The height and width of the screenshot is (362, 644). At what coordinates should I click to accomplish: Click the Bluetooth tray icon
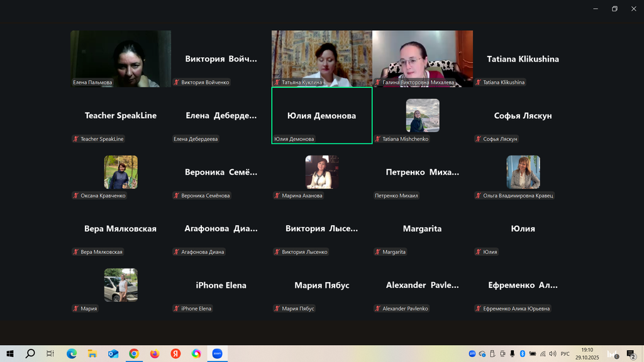[523, 354]
